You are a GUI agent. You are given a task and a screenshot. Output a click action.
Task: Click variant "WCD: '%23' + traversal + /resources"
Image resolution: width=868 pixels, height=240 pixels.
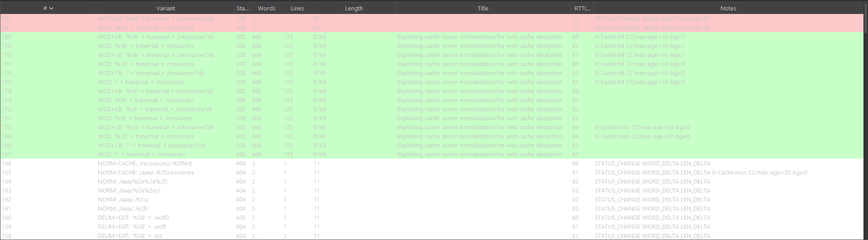click(x=146, y=136)
